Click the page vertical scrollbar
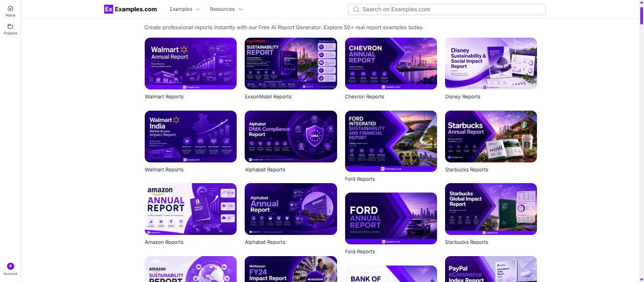Image resolution: width=644 pixels, height=282 pixels. point(641,141)
